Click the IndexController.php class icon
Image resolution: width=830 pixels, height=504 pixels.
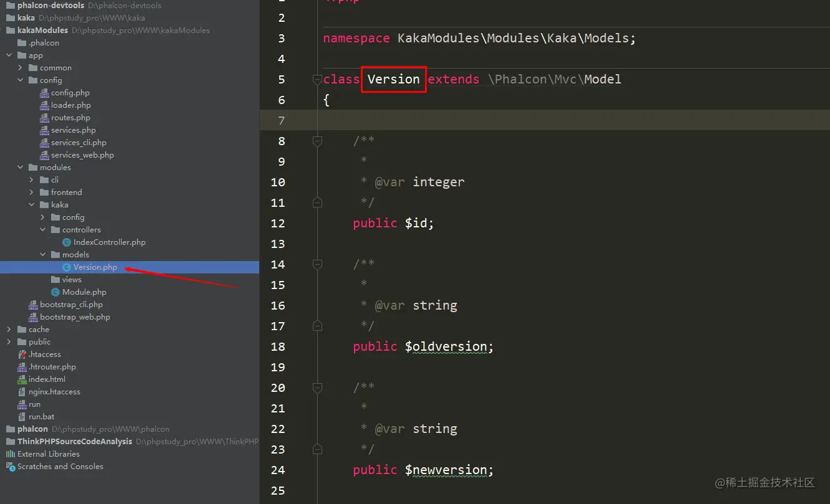pos(67,242)
